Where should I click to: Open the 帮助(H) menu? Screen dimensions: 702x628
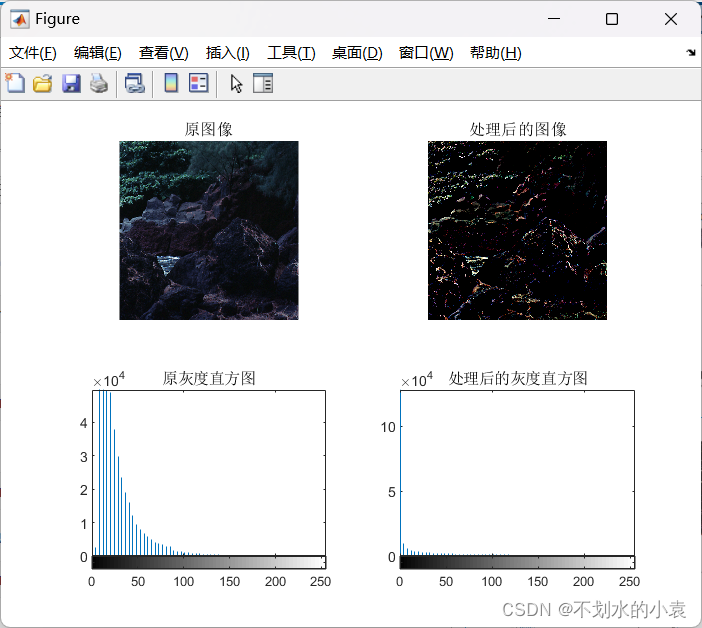[496, 53]
